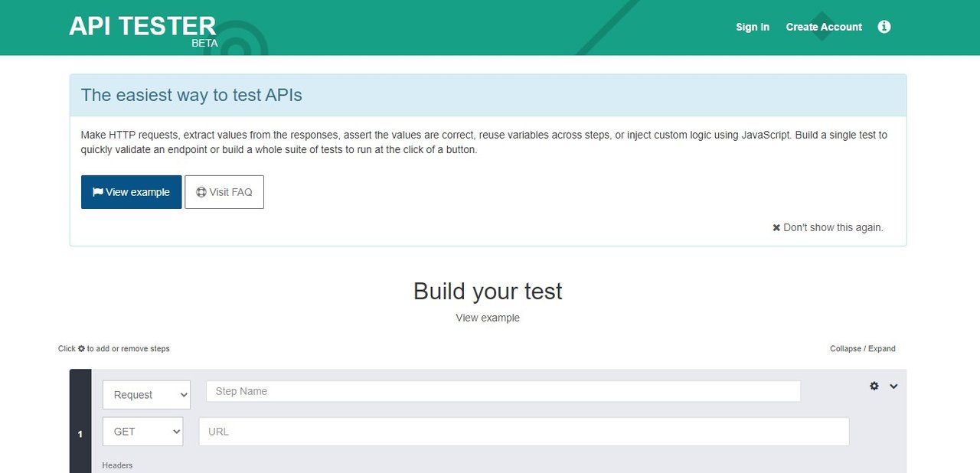Focus the URL input field
Screen dimensions: 980x473
pyautogui.click(x=524, y=431)
